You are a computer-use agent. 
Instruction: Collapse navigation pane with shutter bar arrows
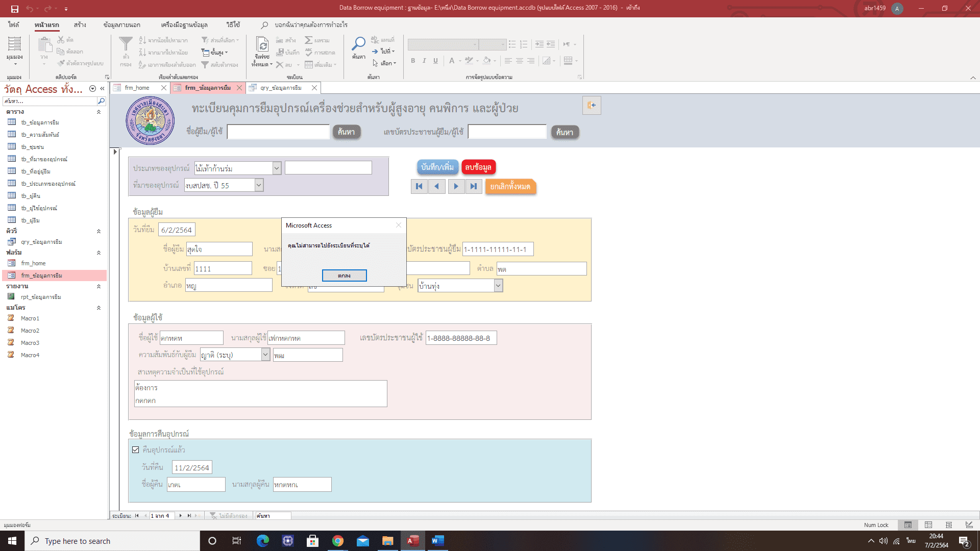coord(102,89)
